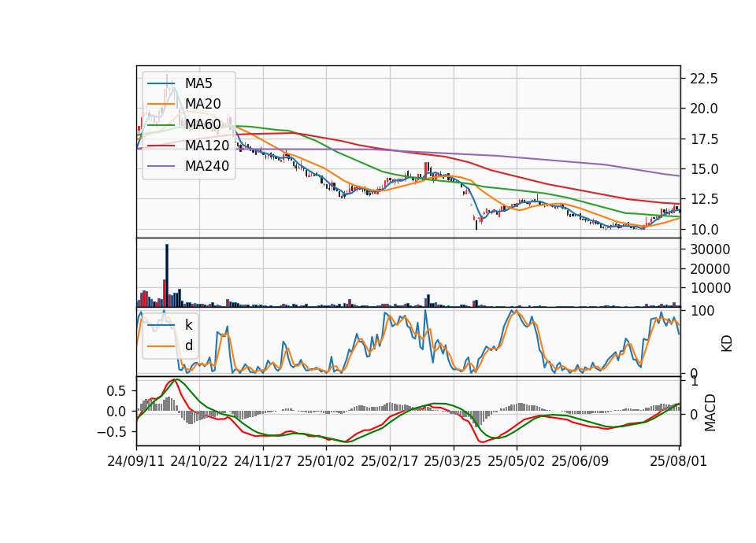
Task: Click the MA5 legend label
Action: (x=198, y=83)
